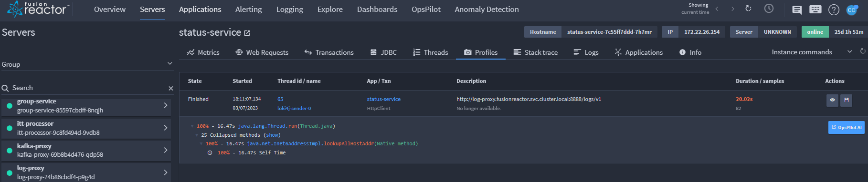The image size is (868, 182).
Task: Expand the kafka-proxy server chevron
Action: (166, 150)
